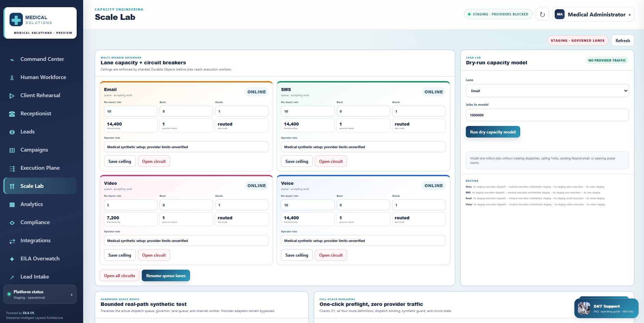The width and height of the screenshot is (644, 323).
Task: Save ceiling for the Email lane
Action: point(120,161)
